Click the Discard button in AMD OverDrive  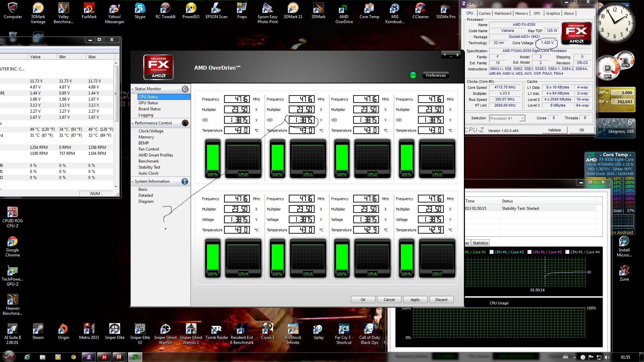point(441,300)
